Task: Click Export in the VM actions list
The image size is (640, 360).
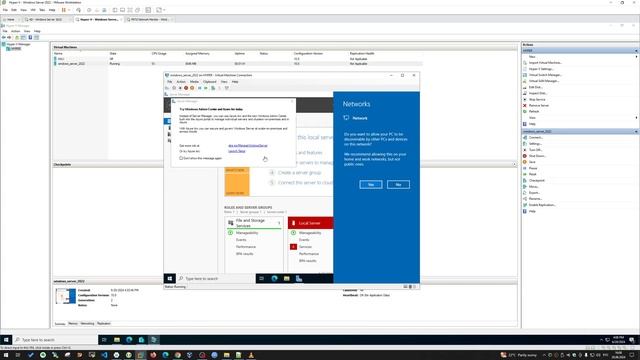Action: [x=534, y=193]
